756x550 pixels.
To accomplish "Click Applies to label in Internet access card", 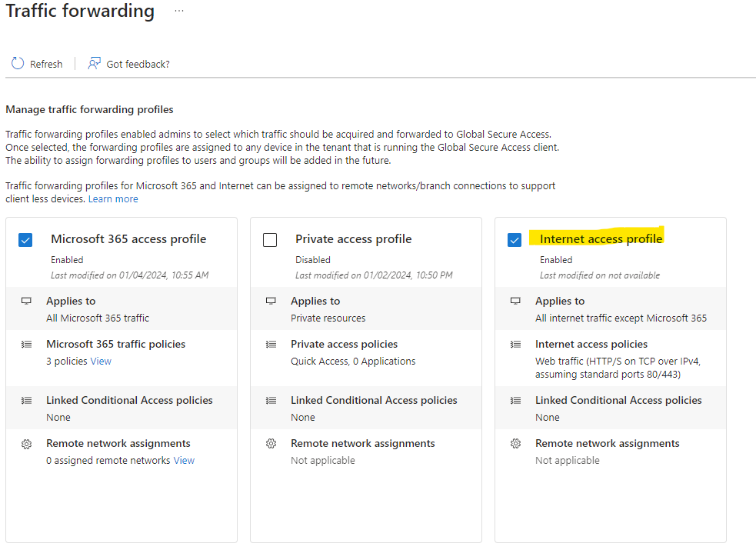I will 560,301.
